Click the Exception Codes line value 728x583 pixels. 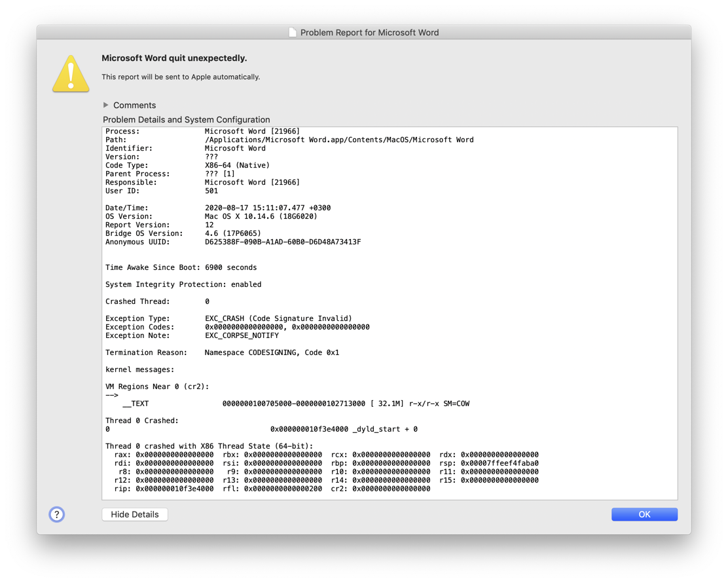tap(287, 327)
